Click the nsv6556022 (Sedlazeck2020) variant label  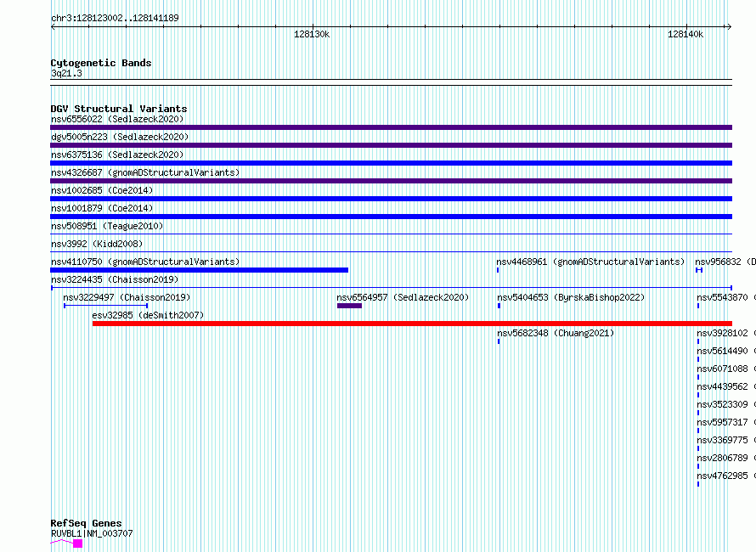tap(117, 119)
